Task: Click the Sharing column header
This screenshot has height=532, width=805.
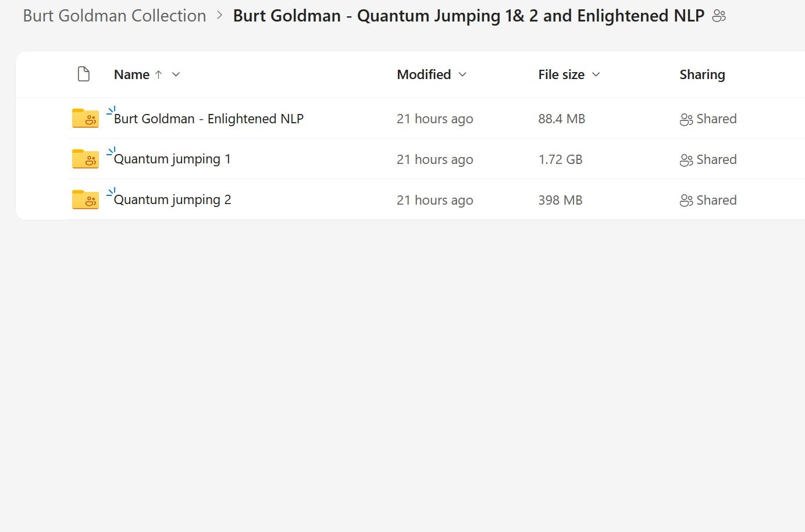Action: click(x=702, y=74)
